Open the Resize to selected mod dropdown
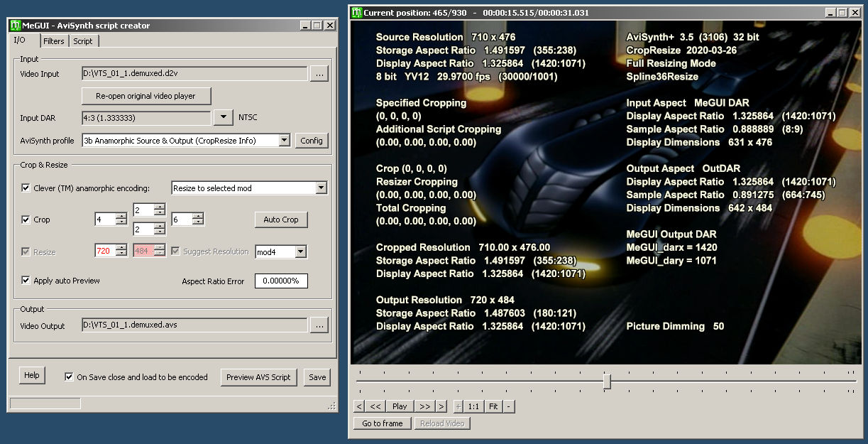This screenshot has height=444, width=868. pos(321,188)
